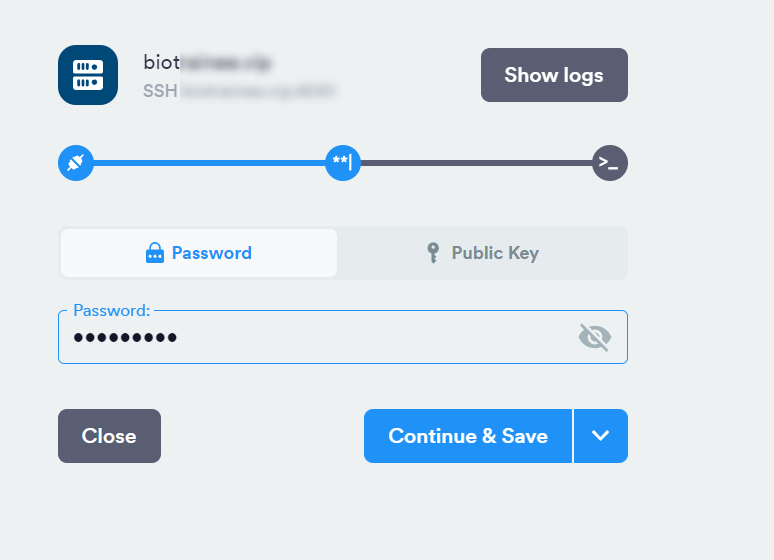Click the key icon on Public Key tab
The height and width of the screenshot is (560, 774).
(x=433, y=253)
